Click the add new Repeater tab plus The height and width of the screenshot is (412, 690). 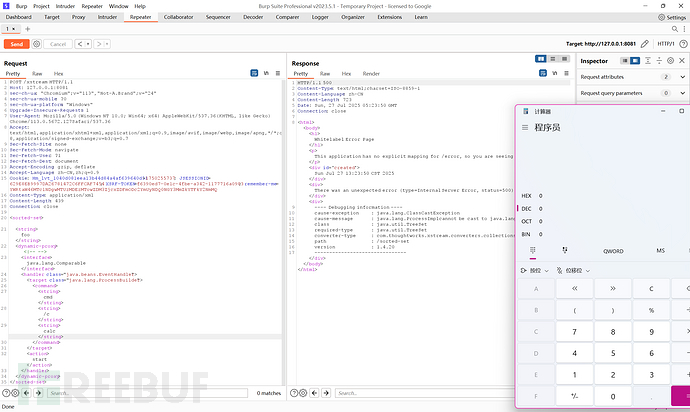click(x=27, y=30)
